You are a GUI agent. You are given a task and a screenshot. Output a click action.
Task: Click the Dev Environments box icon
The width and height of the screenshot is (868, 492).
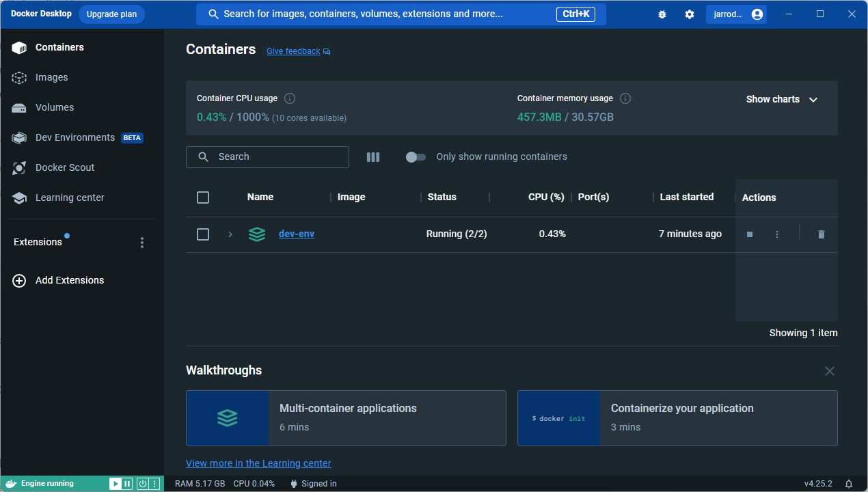19,138
